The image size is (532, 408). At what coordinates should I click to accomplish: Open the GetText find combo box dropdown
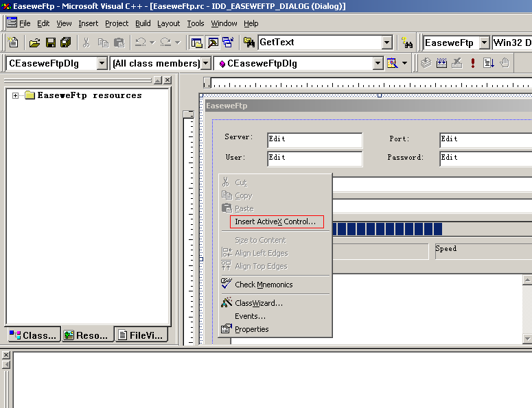(x=386, y=43)
